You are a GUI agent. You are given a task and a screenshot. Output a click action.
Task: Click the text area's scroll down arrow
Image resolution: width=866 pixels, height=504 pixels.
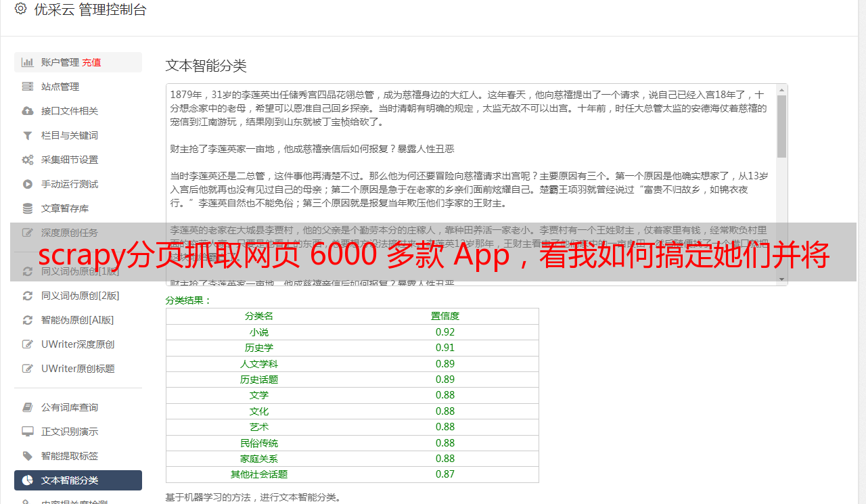point(782,279)
